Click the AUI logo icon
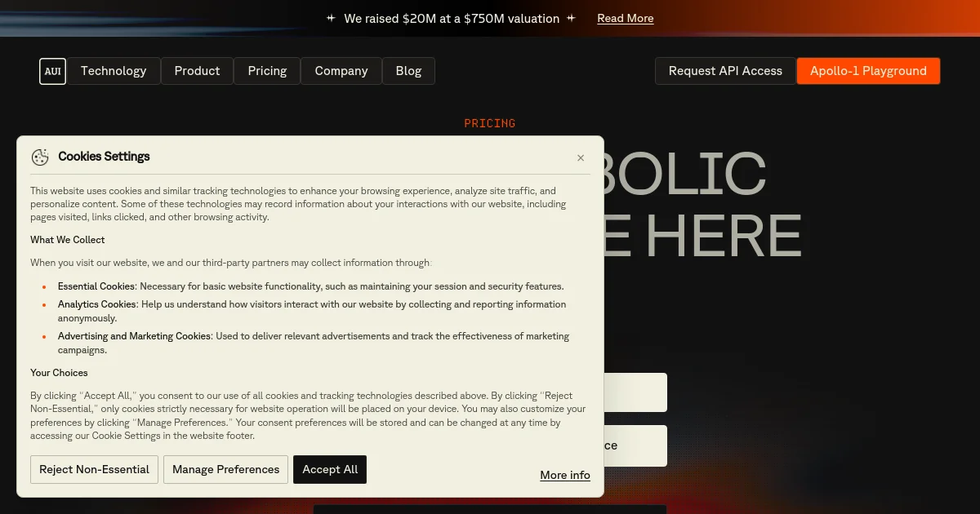 [52, 71]
